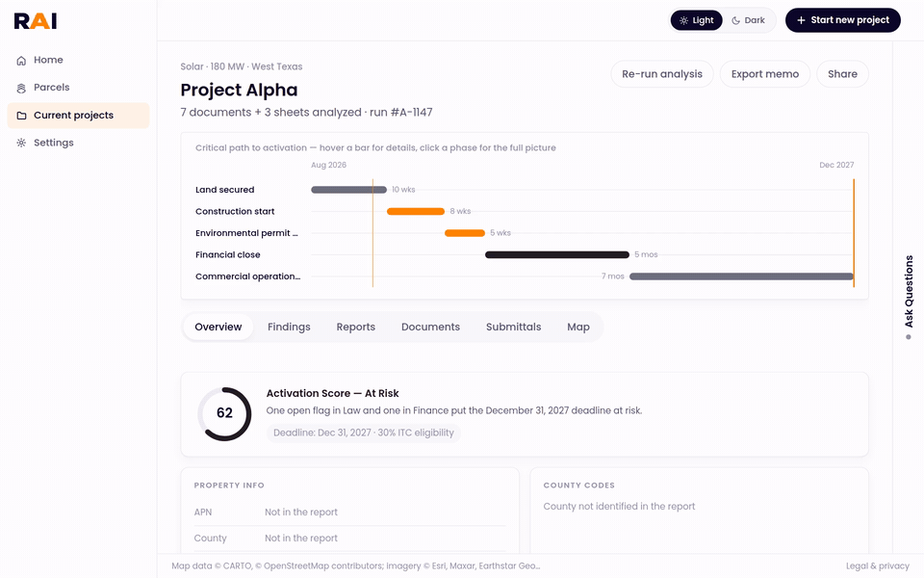Image resolution: width=924 pixels, height=578 pixels.
Task: Click the plus icon on Start new project
Action: click(801, 20)
